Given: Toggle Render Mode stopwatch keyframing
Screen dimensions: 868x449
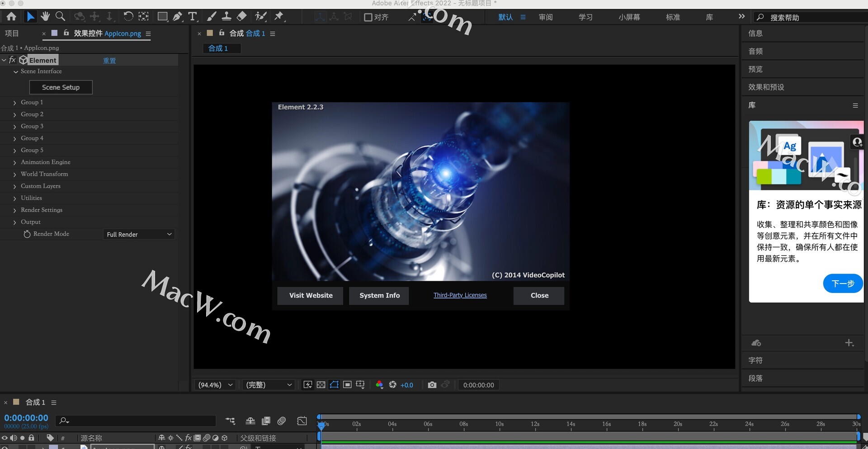Looking at the screenshot, I should tap(27, 234).
